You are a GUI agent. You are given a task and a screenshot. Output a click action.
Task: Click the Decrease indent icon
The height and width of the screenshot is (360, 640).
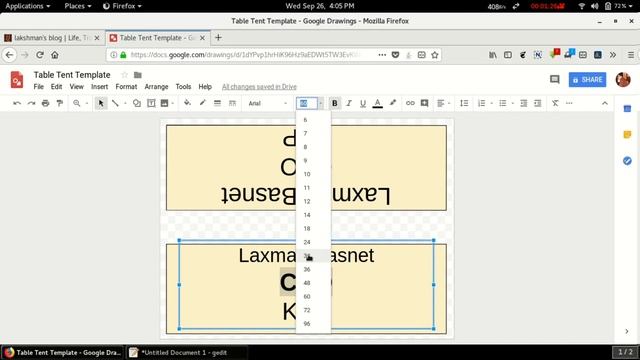(524, 103)
